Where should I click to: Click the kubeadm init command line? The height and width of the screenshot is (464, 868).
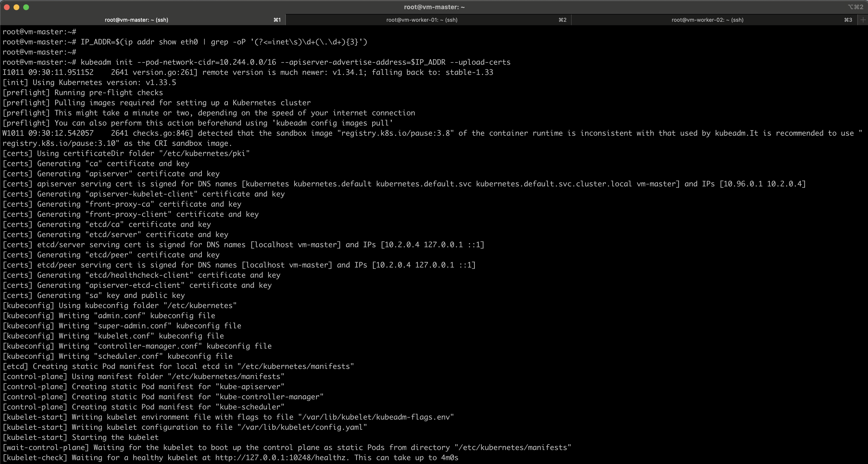click(295, 62)
